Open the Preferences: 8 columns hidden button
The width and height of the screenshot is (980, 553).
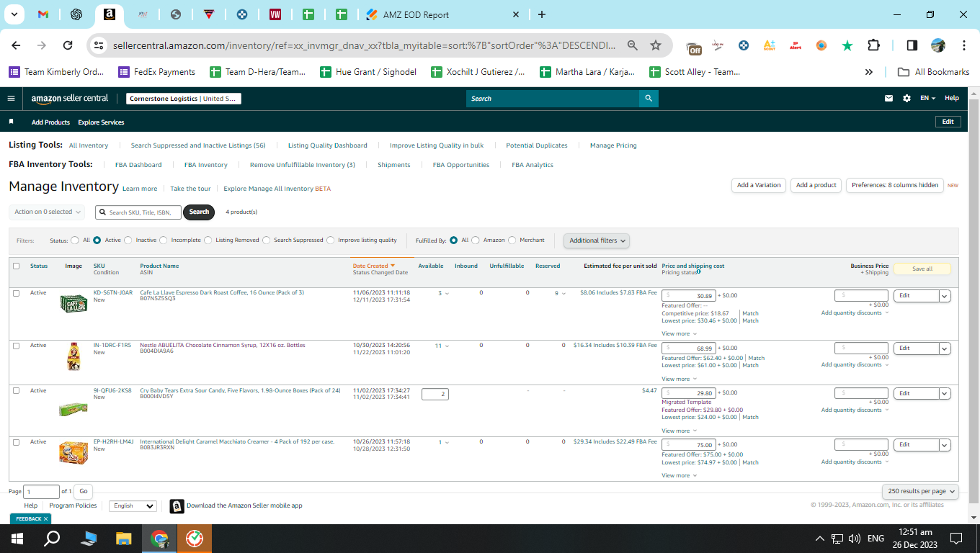(x=895, y=185)
